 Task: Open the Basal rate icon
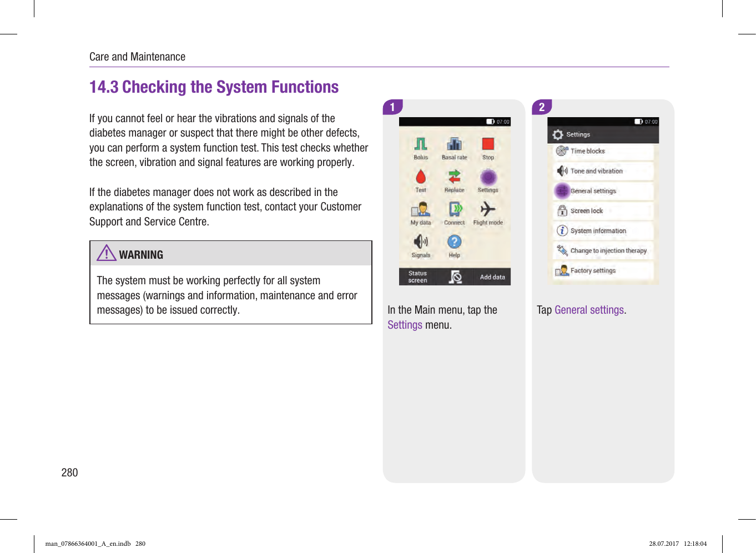coord(455,144)
